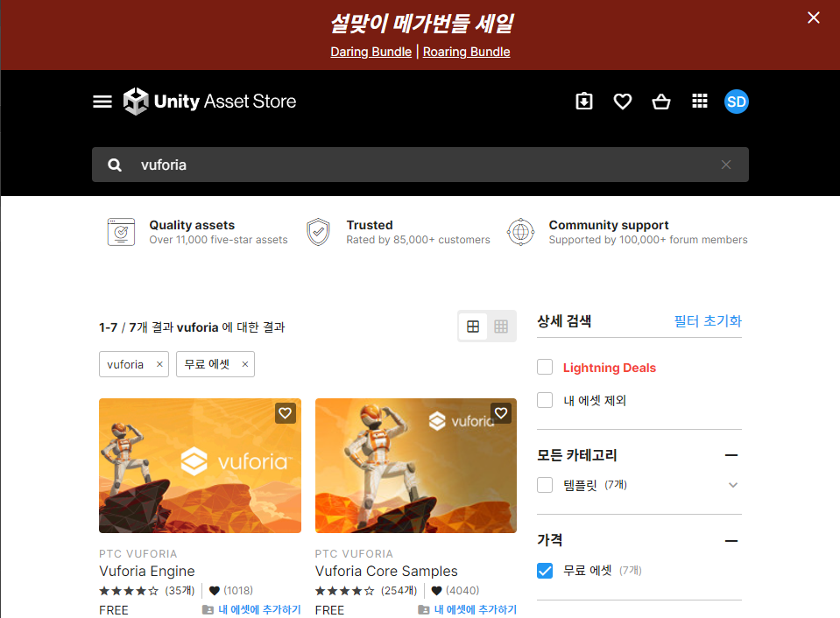Open the wishlist heart icon in header
Viewport: 840px width, 618px height.
[x=623, y=102]
